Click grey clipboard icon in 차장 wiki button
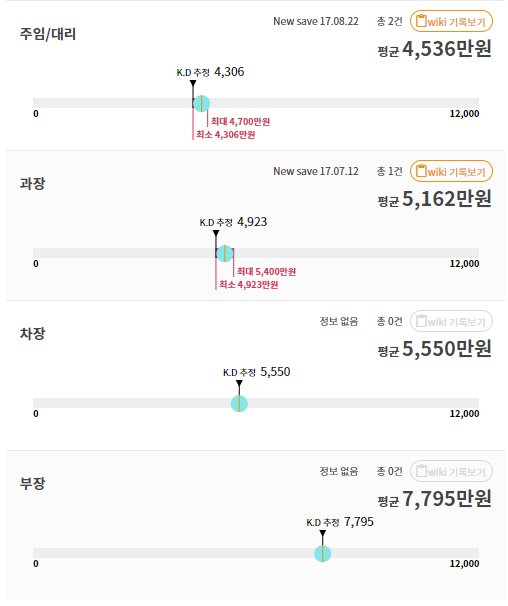 coord(421,321)
